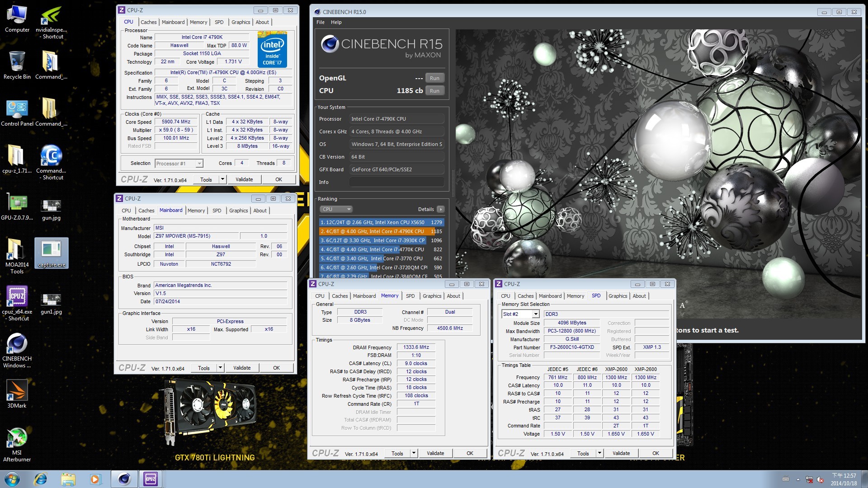
Task: Click Core Speed 5900.74 MHz value
Action: [x=176, y=122]
